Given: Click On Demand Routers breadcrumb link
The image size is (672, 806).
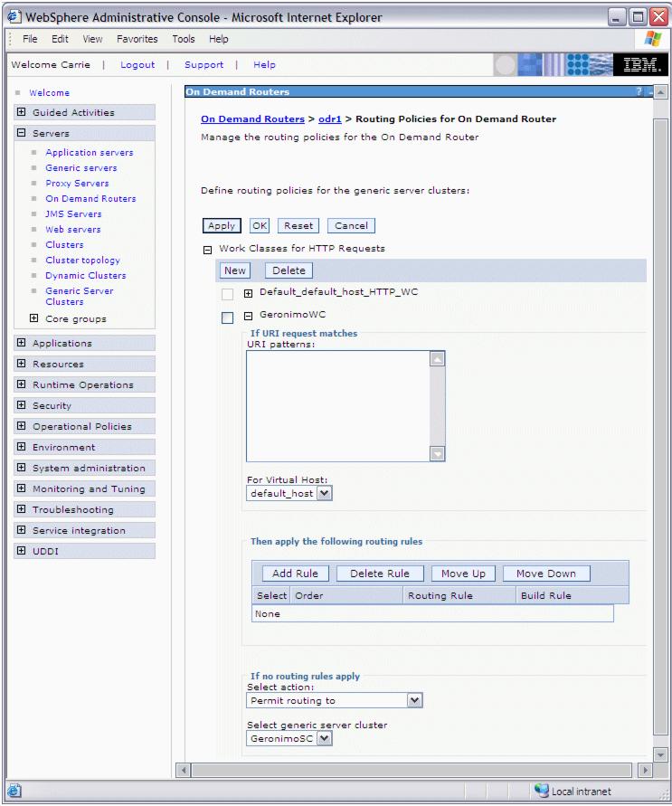Looking at the screenshot, I should pyautogui.click(x=252, y=119).
